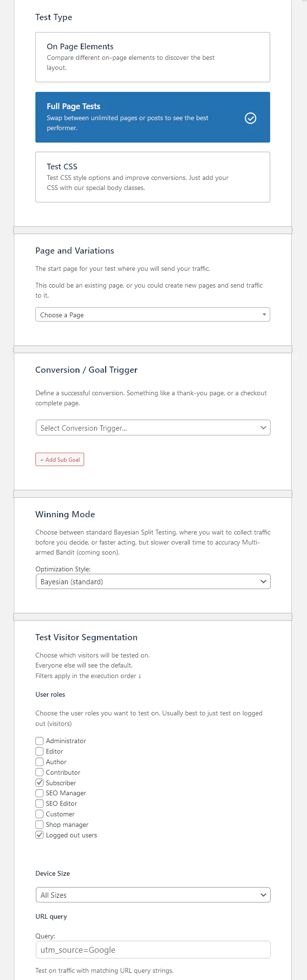Uncheck the Logged out users checkbox

(40, 835)
